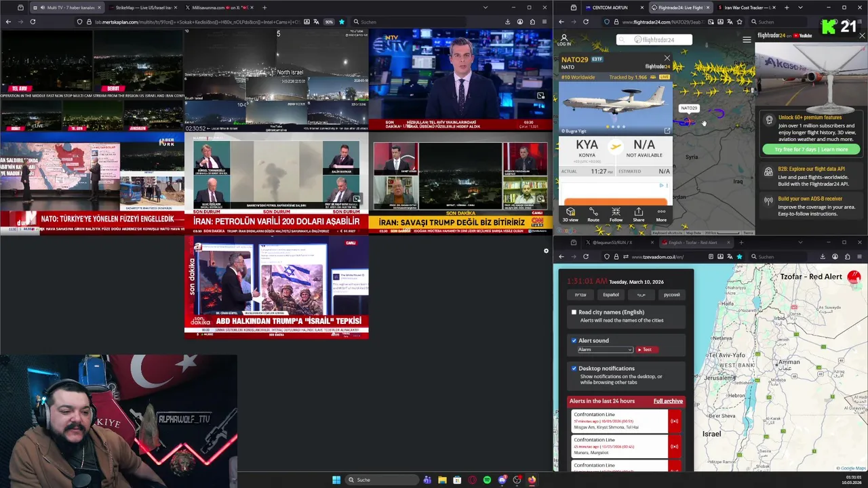The width and height of the screenshot is (868, 488).
Task: Click NTV news anchor video tile
Action: pyautogui.click(x=460, y=80)
